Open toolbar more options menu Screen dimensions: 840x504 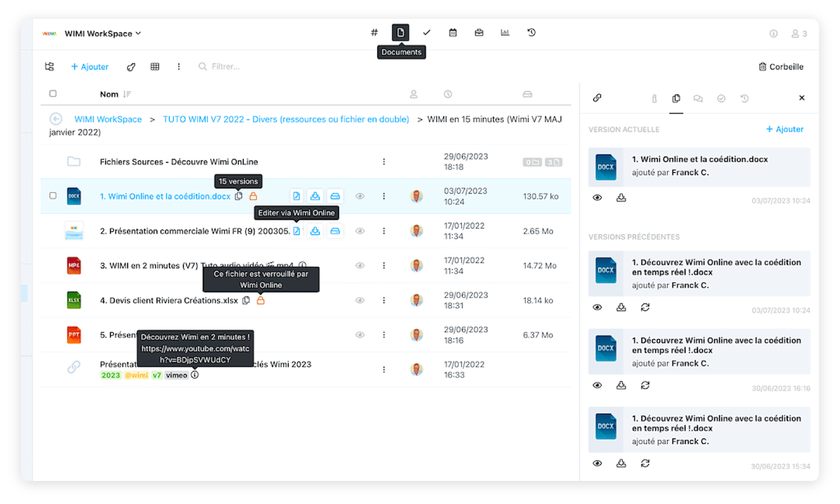tap(178, 66)
